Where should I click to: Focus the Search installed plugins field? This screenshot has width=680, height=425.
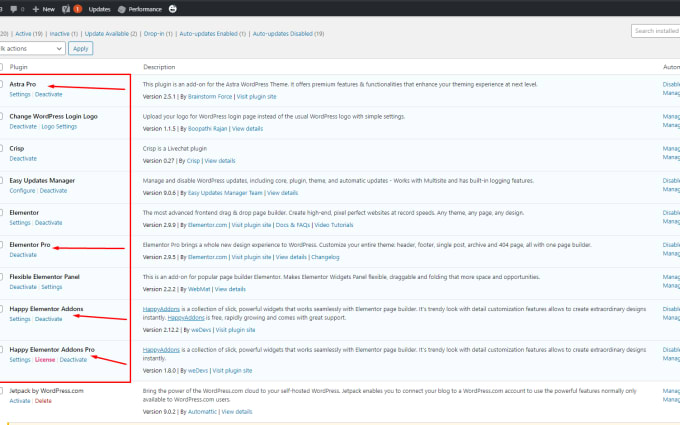[x=656, y=31]
